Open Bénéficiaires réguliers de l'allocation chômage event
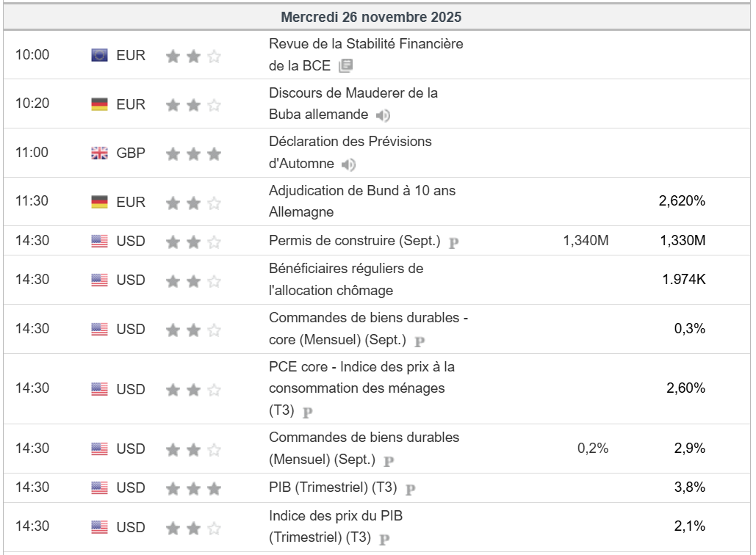756x555 pixels. click(345, 269)
